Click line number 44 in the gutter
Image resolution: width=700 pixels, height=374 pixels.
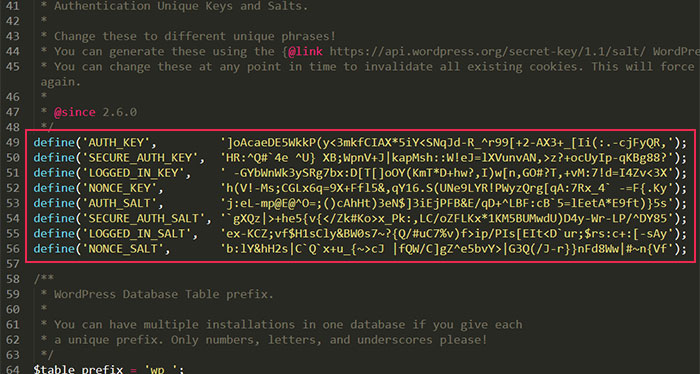point(13,51)
